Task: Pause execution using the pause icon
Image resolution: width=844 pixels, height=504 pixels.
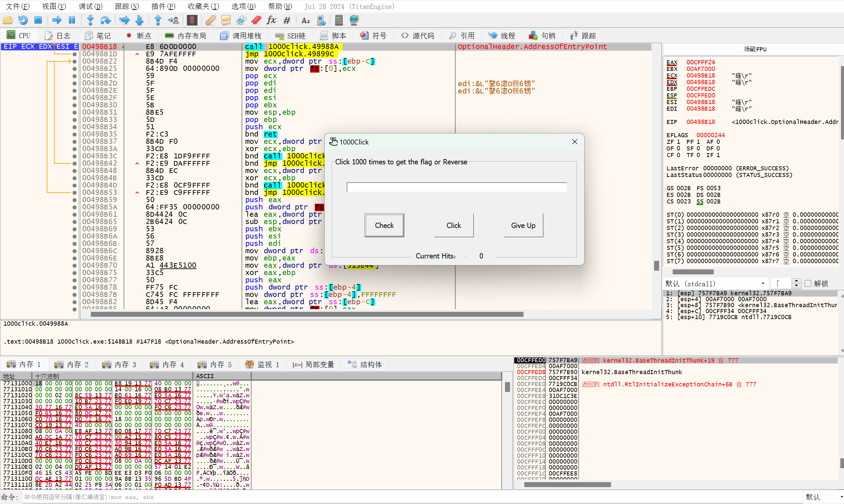Action: 72,20
